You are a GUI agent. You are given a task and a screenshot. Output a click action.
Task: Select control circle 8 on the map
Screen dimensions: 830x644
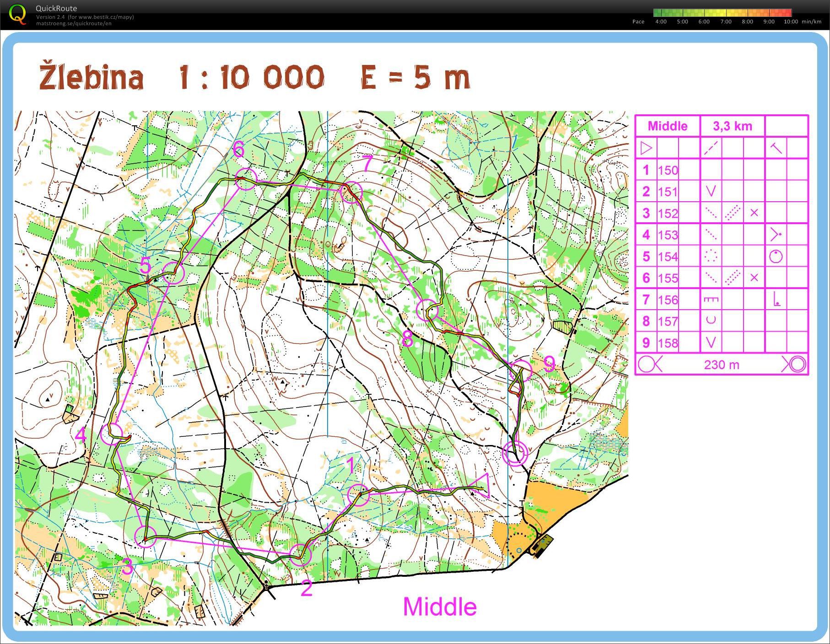pos(427,310)
